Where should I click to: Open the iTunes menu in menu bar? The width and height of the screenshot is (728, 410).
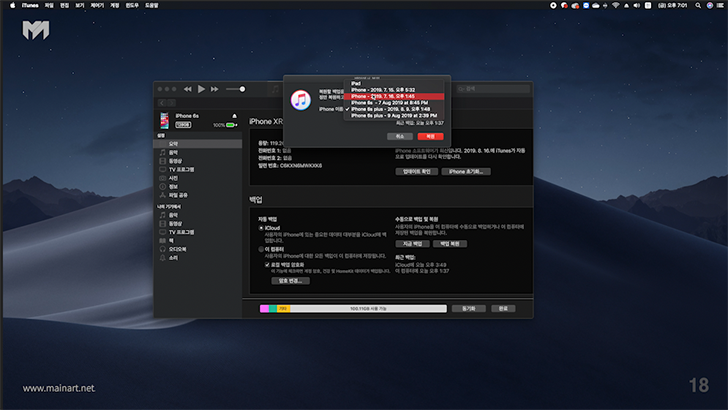click(x=30, y=6)
